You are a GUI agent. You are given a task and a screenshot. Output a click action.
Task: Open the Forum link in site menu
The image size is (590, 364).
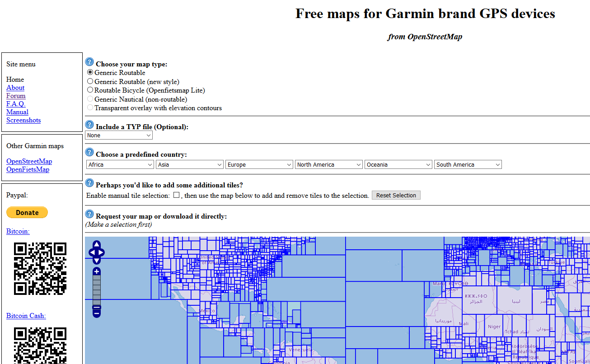(x=16, y=96)
